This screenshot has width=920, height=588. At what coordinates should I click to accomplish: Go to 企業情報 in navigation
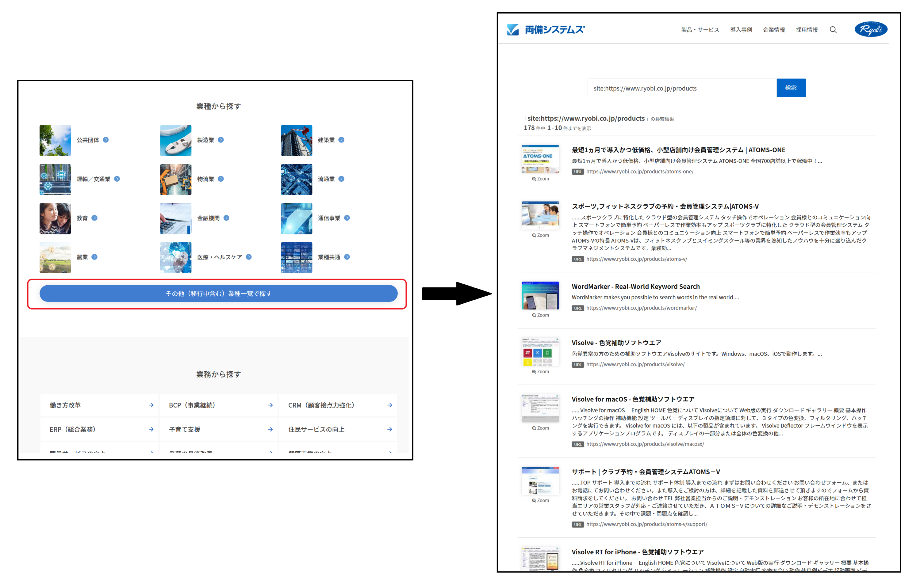[774, 30]
